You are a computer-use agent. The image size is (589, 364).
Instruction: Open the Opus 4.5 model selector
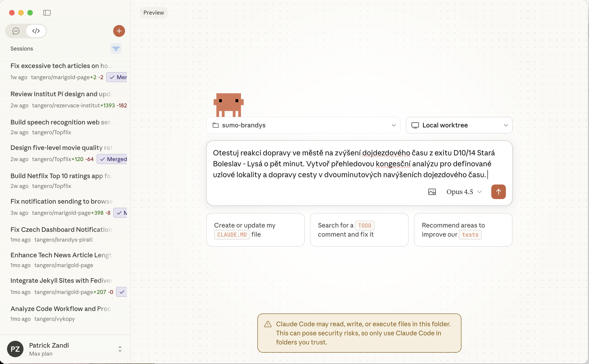coord(464,192)
